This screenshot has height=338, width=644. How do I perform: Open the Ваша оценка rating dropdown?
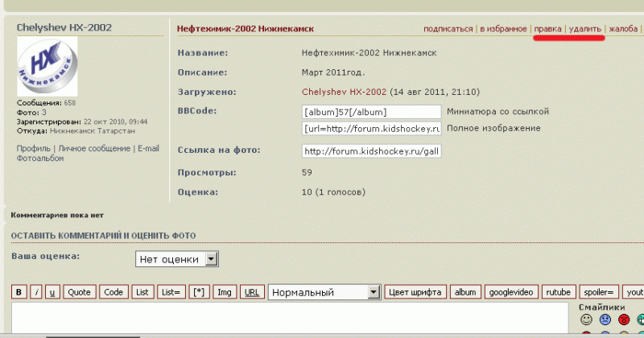177,259
